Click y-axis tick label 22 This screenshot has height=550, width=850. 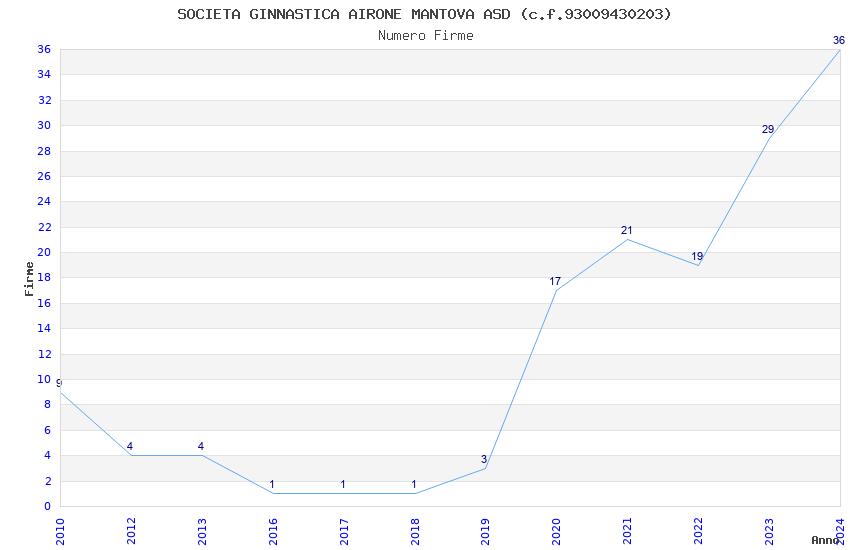(44, 227)
